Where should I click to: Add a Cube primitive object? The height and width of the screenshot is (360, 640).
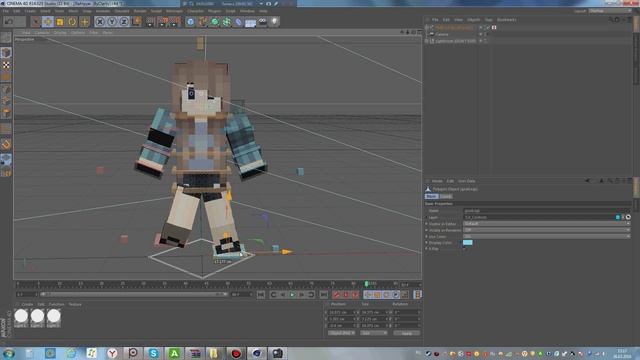(191, 22)
